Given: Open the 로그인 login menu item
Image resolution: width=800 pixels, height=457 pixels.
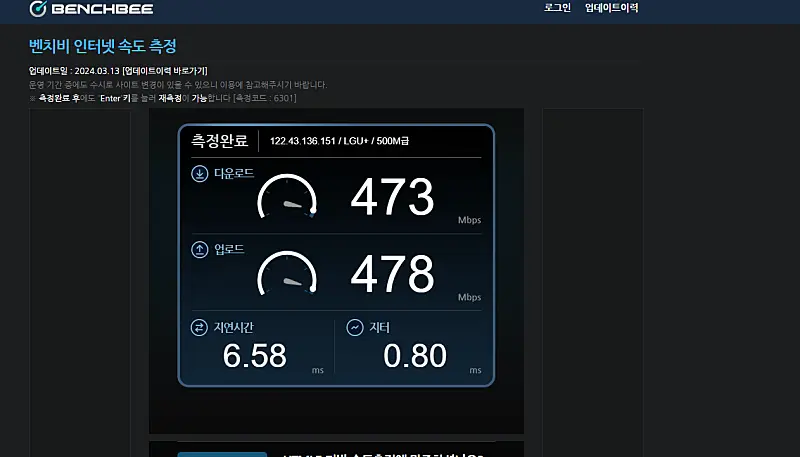Looking at the screenshot, I should [557, 8].
